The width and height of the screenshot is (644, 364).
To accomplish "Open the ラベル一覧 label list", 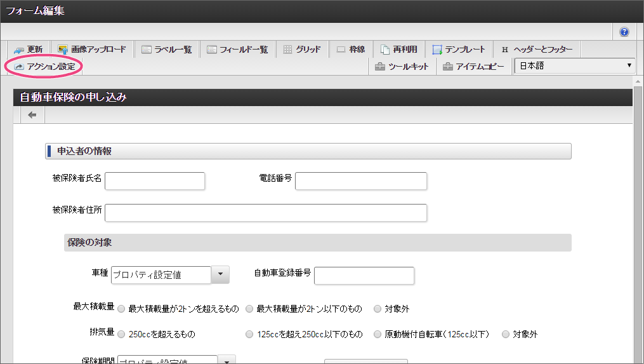I will [x=167, y=50].
